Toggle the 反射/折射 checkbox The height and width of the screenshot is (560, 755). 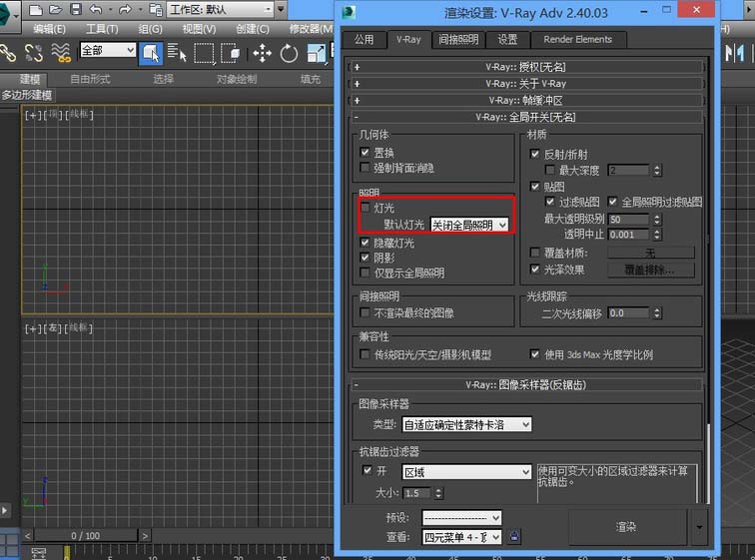pos(534,154)
